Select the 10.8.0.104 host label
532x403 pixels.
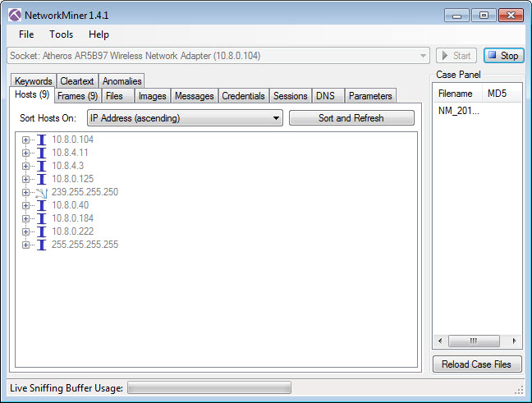(x=72, y=140)
